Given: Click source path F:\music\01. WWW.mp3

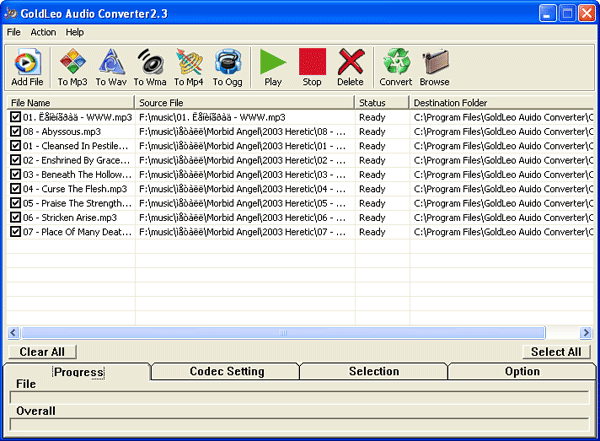Looking at the screenshot, I should 212,117.
